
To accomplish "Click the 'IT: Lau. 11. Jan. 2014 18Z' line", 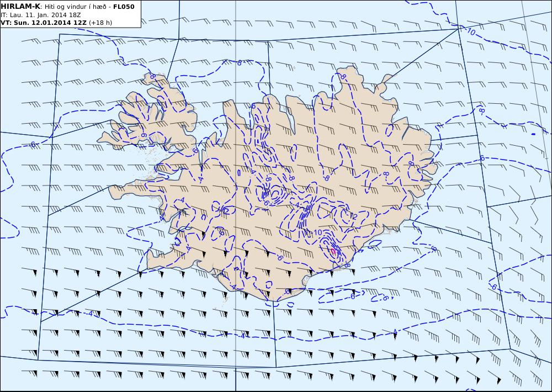I will point(41,15).
